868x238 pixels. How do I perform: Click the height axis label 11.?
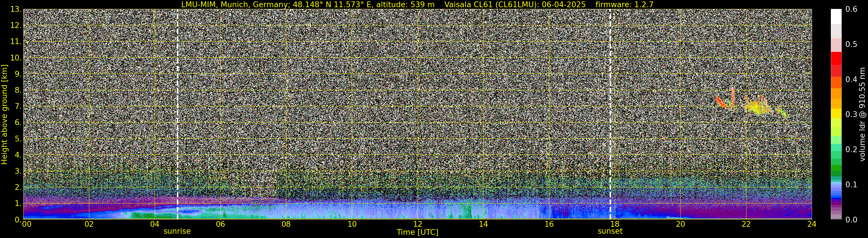click(x=16, y=41)
